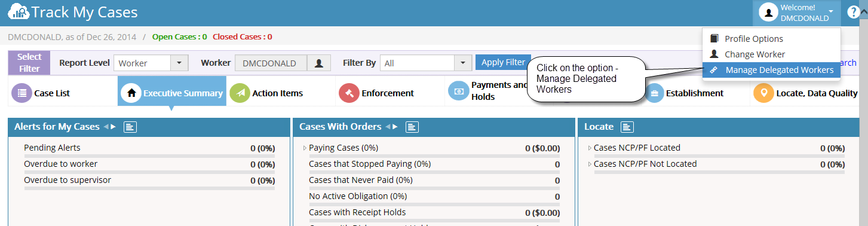Click the purple Case List icon

(x=22, y=93)
